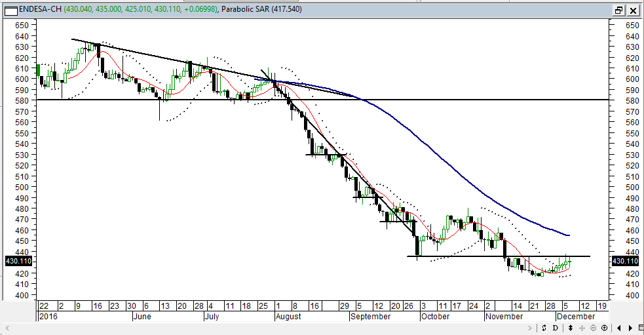This screenshot has width=644, height=335.
Task: Click the four-way pan arrows icon
Action: click(582, 328)
